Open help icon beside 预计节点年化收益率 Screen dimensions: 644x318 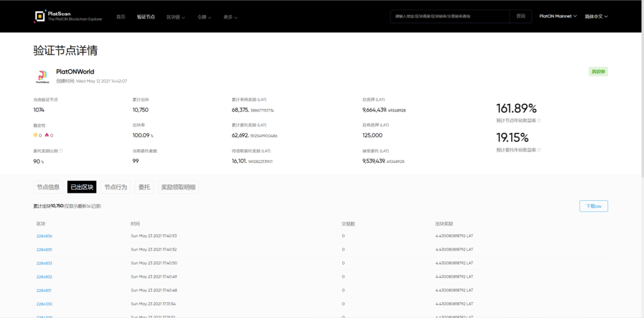click(x=539, y=120)
